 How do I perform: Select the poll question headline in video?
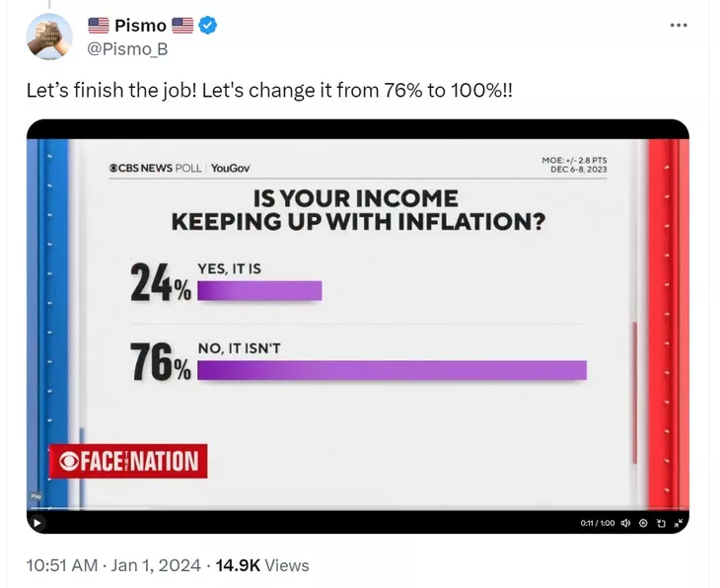point(358,210)
